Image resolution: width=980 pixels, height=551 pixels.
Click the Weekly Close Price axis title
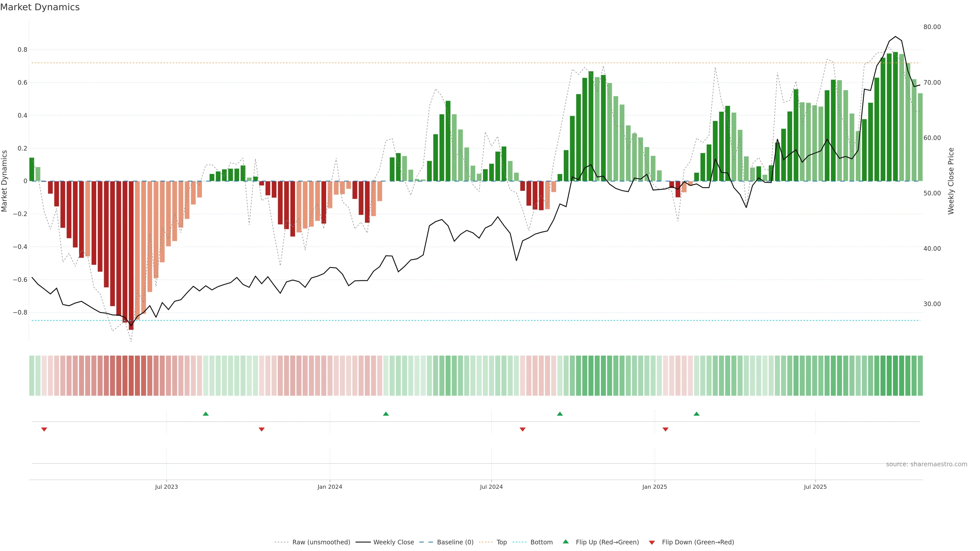pyautogui.click(x=951, y=181)
